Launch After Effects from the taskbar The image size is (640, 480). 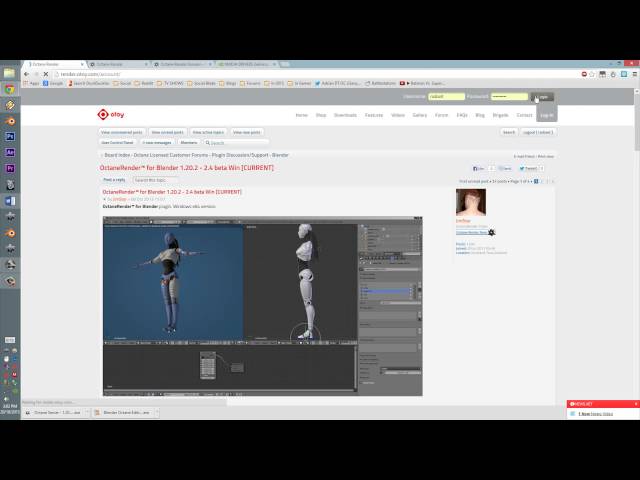point(10,152)
